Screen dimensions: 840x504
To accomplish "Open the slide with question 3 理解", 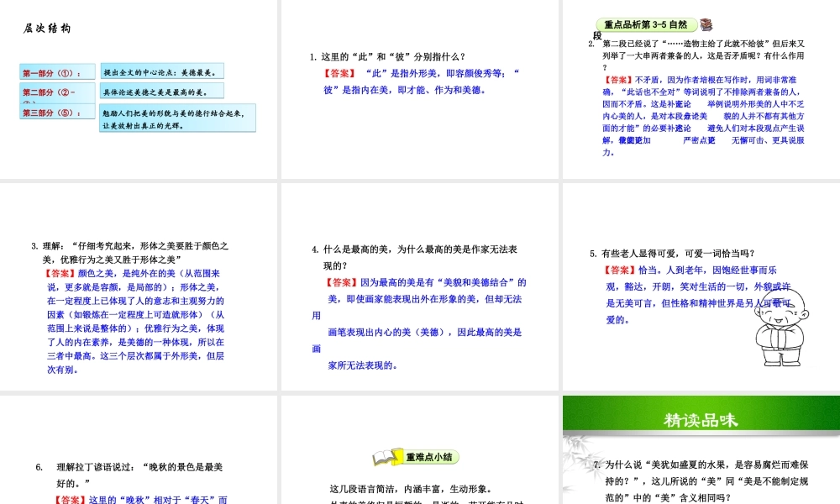I will (139, 287).
